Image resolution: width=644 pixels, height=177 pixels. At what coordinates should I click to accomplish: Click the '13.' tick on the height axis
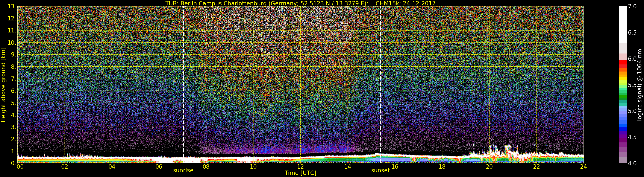[12, 6]
